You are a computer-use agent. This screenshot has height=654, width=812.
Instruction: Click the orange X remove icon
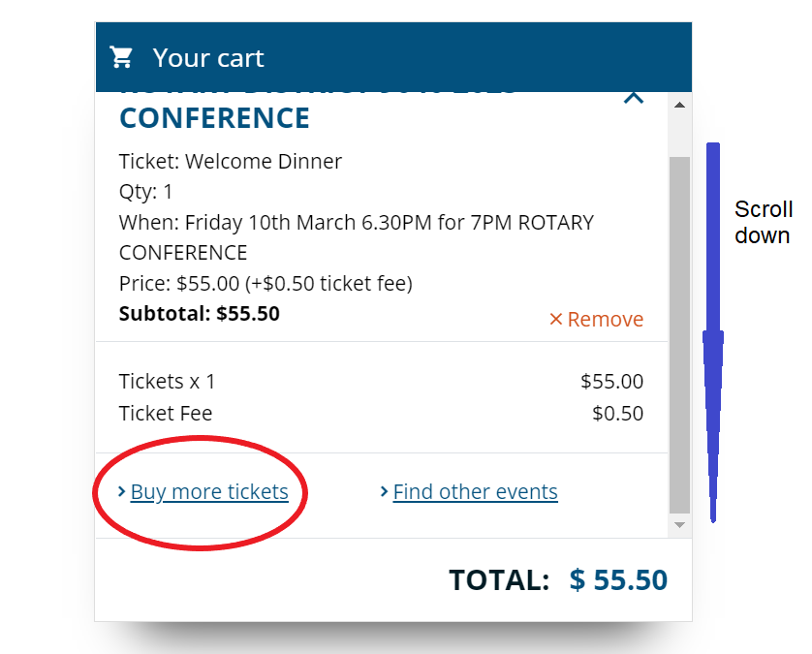[x=555, y=319]
